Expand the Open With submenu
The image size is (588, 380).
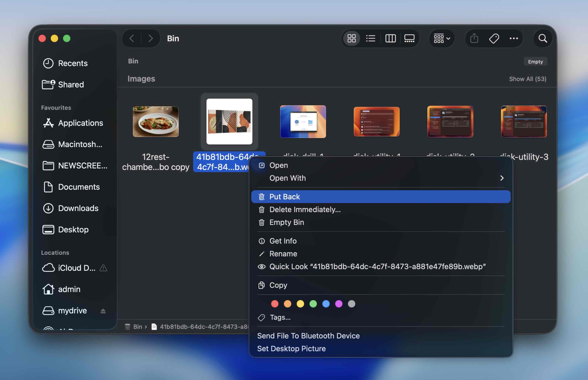(x=502, y=178)
